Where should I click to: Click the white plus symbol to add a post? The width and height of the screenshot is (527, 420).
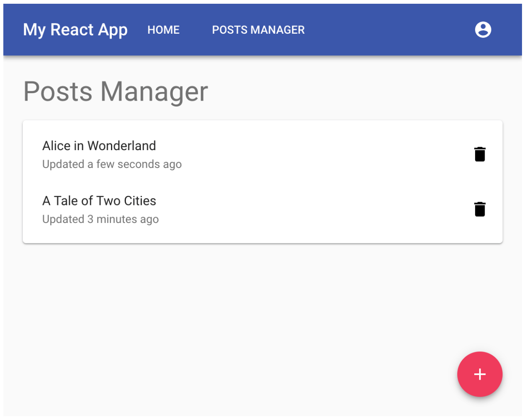coord(480,374)
